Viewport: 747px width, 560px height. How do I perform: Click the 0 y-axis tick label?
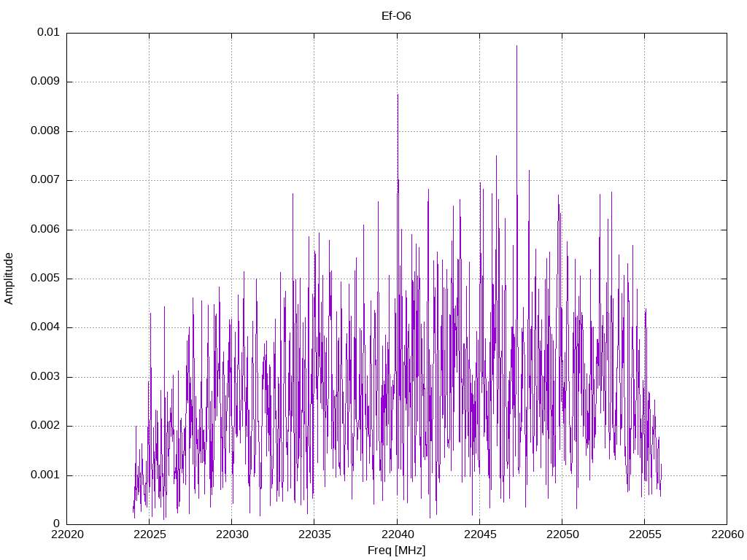(57, 524)
